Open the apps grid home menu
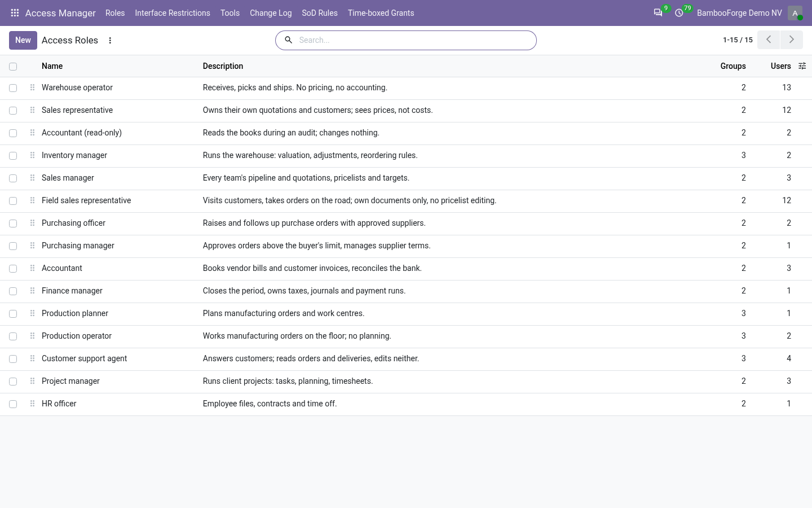812x508 pixels. (15, 13)
